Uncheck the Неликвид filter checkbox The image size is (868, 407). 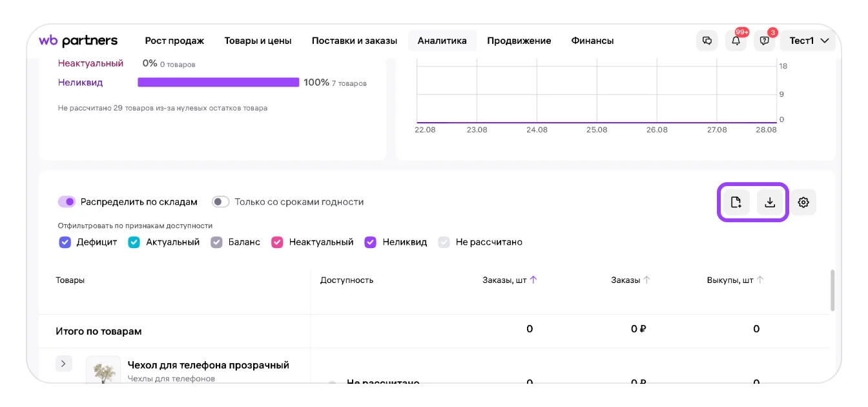click(371, 242)
